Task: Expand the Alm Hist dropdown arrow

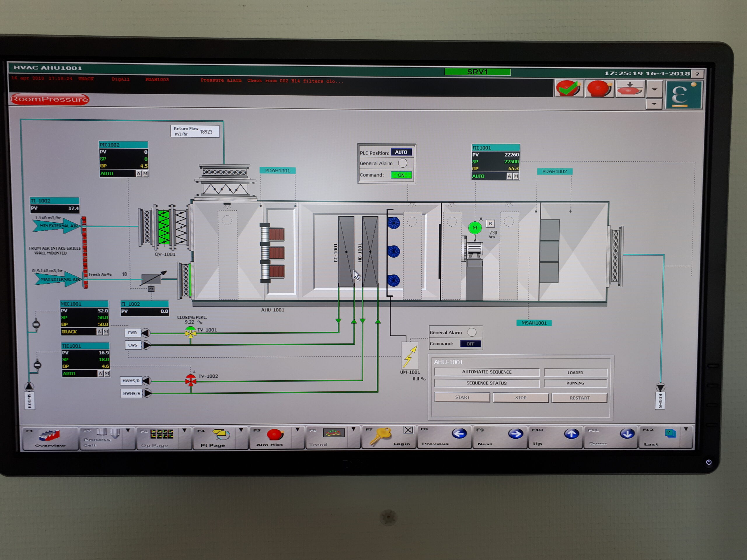Action: (298, 430)
